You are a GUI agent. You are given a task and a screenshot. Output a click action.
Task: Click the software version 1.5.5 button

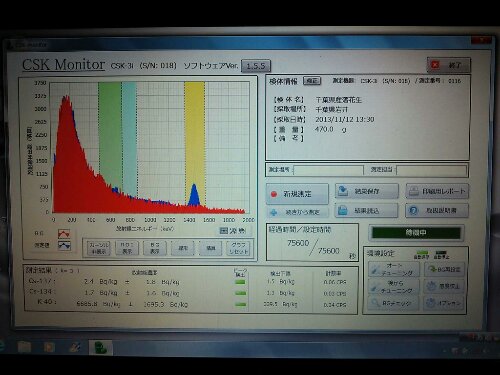pos(256,66)
